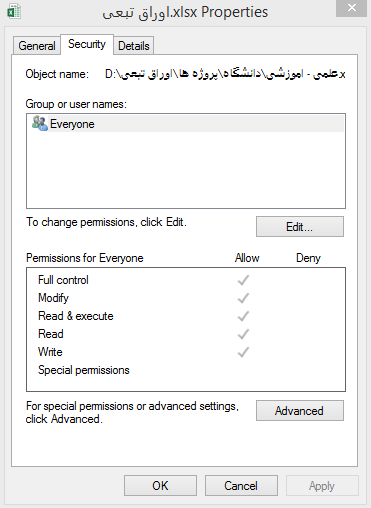Click the Modify allow checkmark
Viewport: 371px width, 508px height.
[x=243, y=298]
